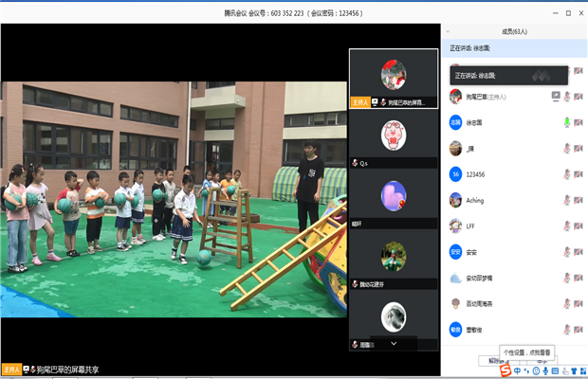Image resolution: width=588 pixels, height=379 pixels.
Task: Click the Sogou toolbar microphone voice-input icon
Action: 545,370
